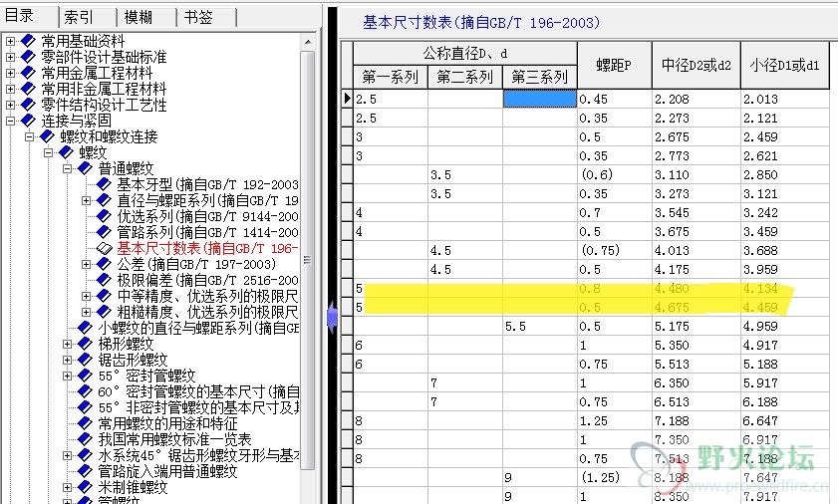Click icon beside 常用螺纹的用途和特征

[x=85, y=423]
